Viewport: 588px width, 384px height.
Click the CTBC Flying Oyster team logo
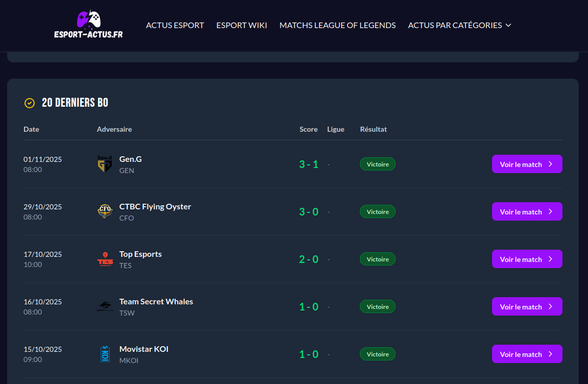[x=105, y=211]
